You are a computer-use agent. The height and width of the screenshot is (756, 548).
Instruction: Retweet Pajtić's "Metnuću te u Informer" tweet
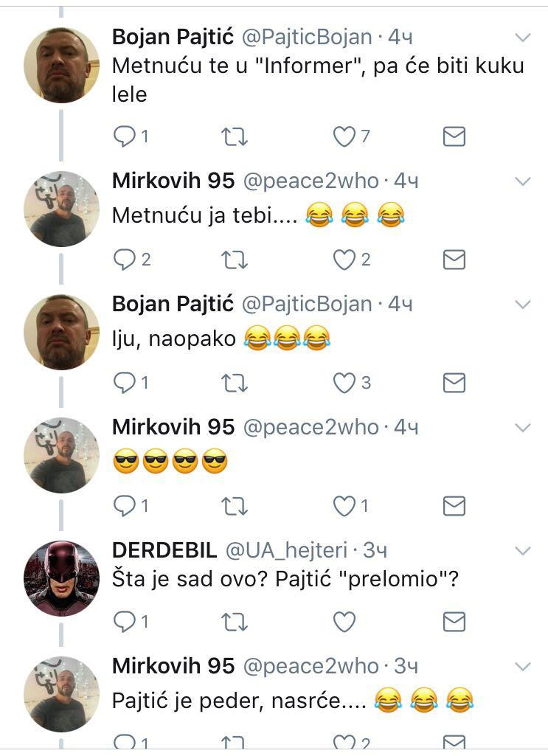coord(235,136)
